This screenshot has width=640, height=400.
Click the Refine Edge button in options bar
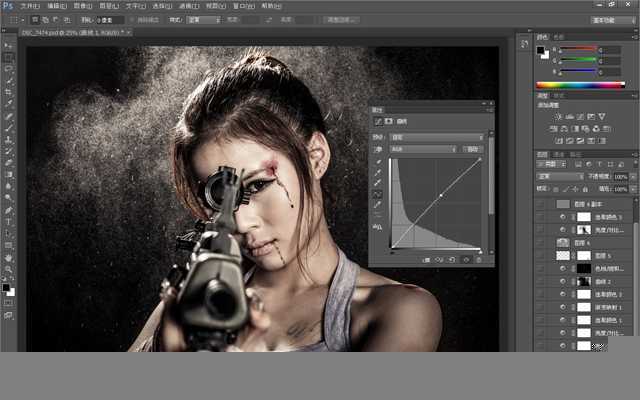341,20
